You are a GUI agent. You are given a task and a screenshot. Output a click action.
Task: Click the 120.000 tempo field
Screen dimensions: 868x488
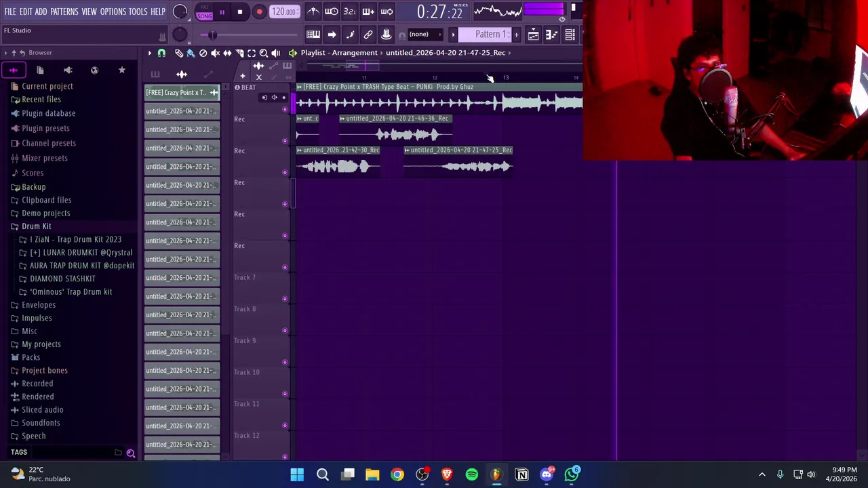284,12
